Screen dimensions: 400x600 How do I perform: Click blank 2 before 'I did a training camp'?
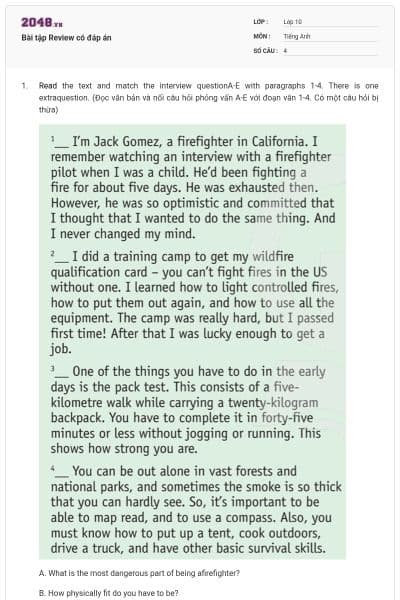(x=61, y=258)
